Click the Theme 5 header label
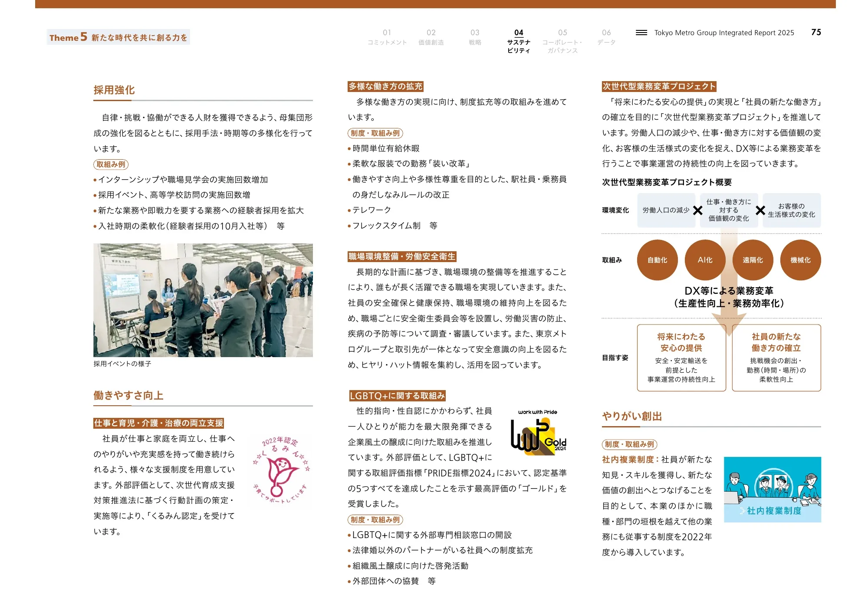This screenshot has height=614, width=868. pyautogui.click(x=118, y=37)
